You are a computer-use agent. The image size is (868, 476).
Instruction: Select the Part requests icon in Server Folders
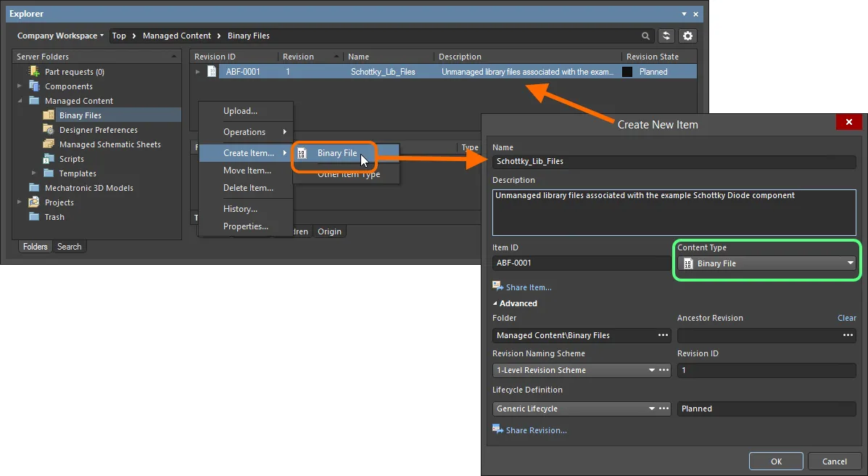click(33, 72)
